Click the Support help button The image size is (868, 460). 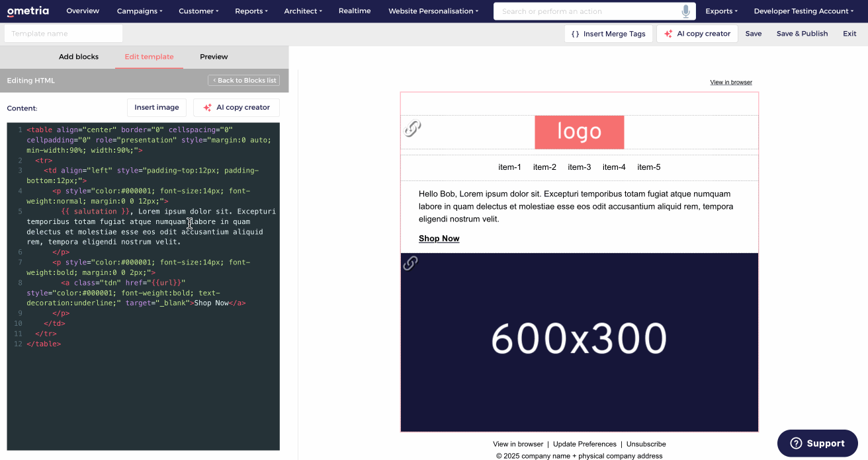817,443
